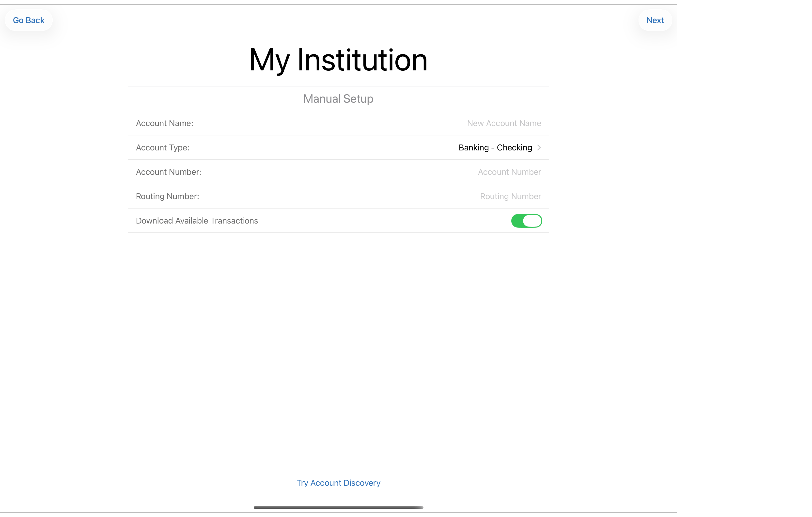
Task: Open the Banking - Checking type selector
Action: point(495,147)
